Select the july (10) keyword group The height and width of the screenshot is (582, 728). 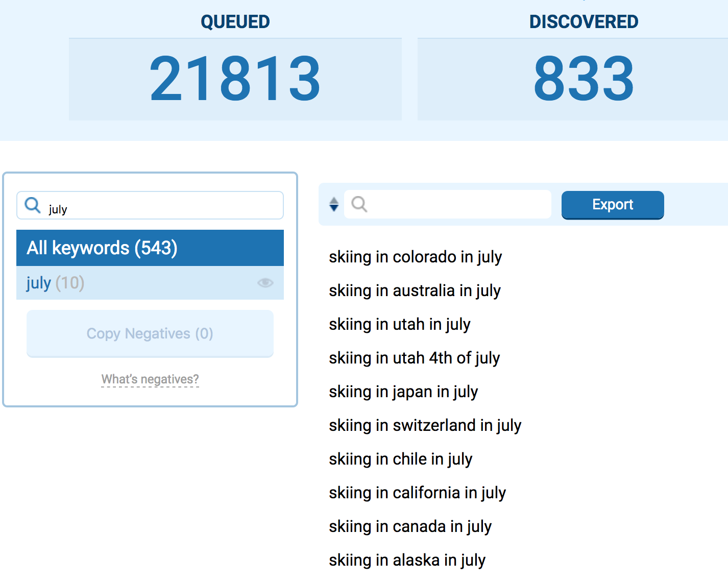click(55, 283)
